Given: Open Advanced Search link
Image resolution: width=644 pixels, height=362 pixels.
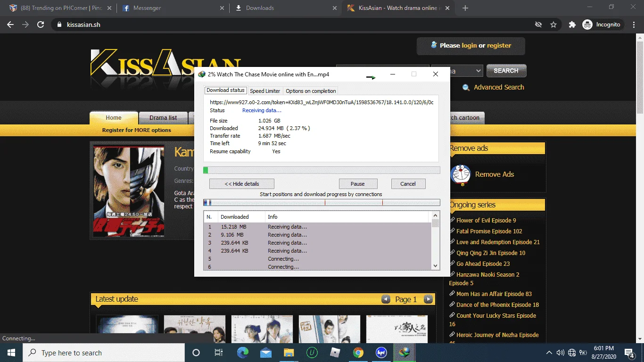Looking at the screenshot, I should click(499, 87).
